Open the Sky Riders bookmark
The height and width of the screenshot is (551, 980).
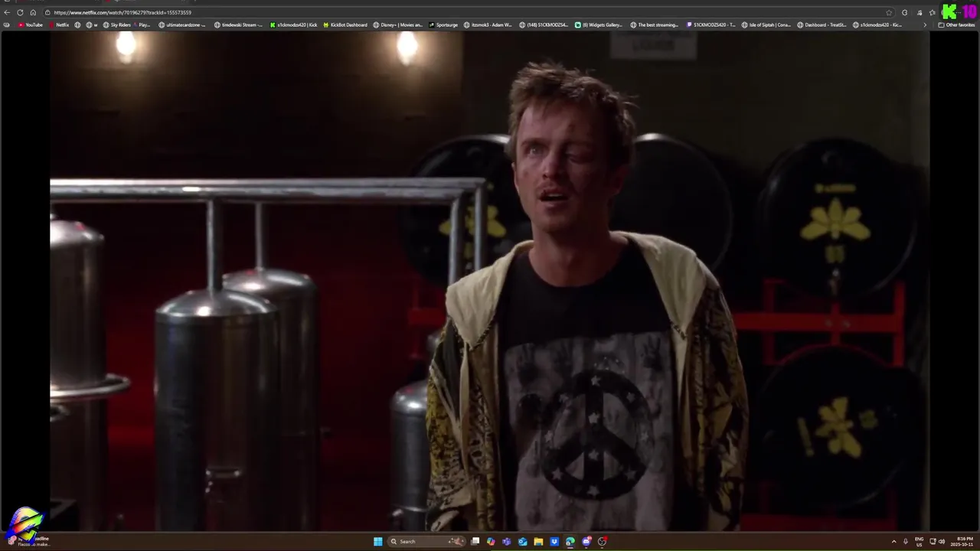(117, 24)
